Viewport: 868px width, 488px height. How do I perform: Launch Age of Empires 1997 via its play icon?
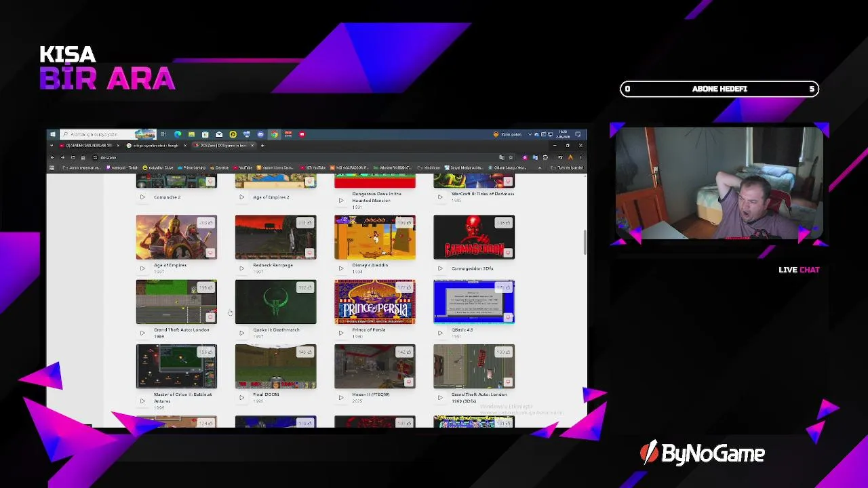point(142,268)
